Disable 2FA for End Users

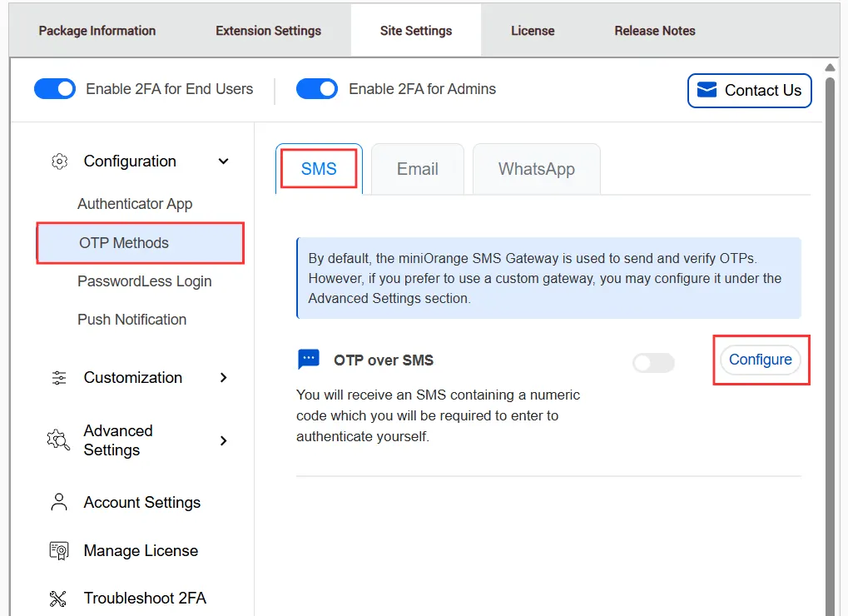click(x=54, y=88)
